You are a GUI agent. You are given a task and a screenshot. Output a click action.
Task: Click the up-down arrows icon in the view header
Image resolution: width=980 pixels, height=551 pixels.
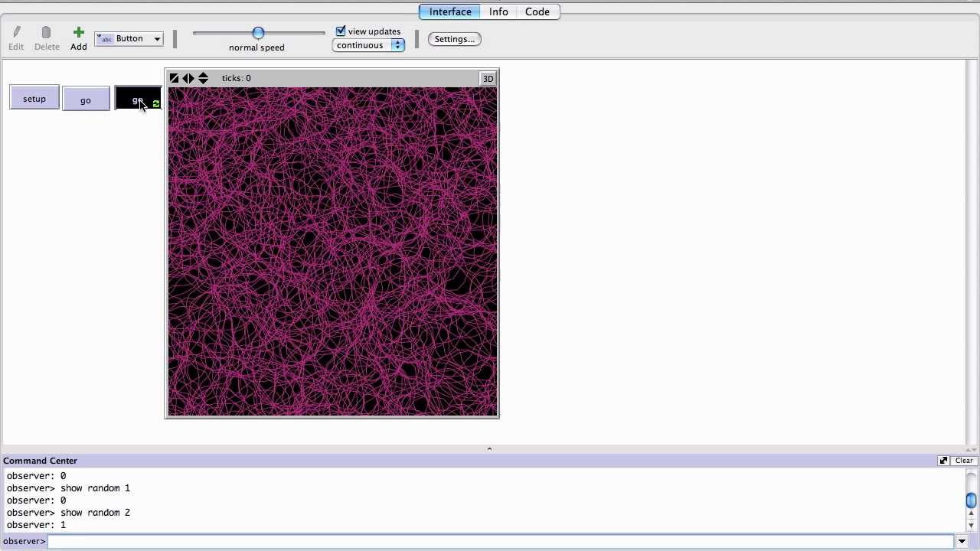click(203, 78)
